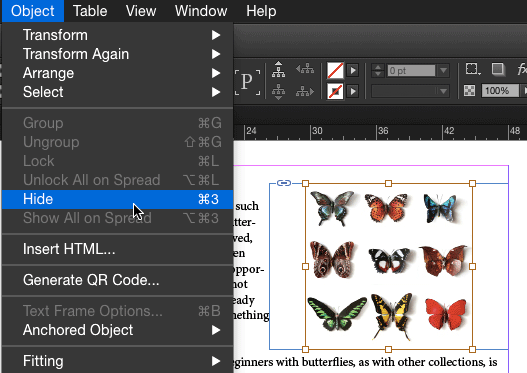Choose Hide from the Object menu

[x=118, y=199]
